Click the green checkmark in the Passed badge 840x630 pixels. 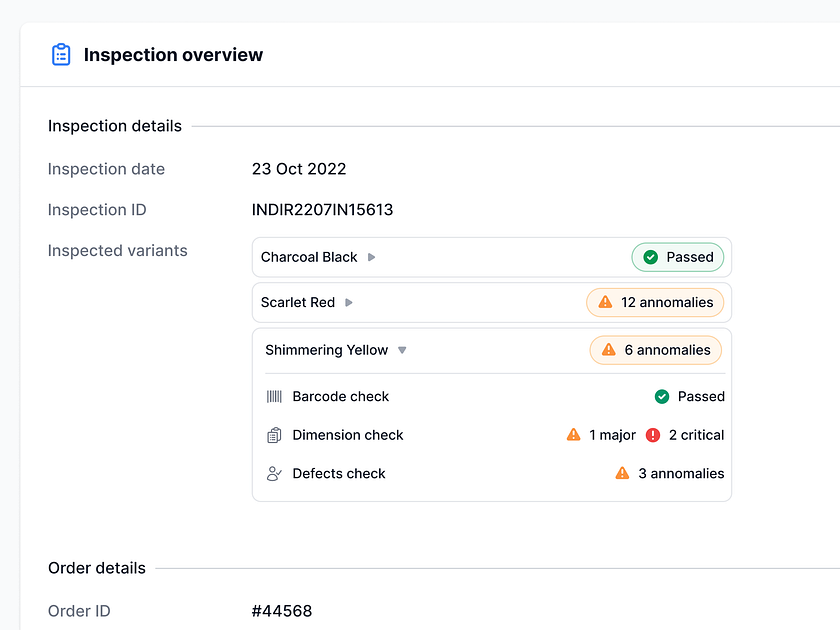point(649,257)
